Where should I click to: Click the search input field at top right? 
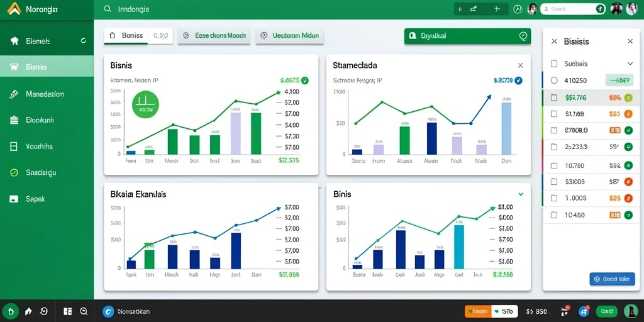(x=573, y=9)
